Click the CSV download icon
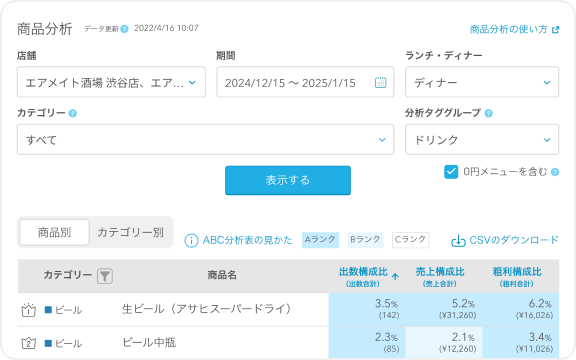576x360 pixels. tap(458, 241)
